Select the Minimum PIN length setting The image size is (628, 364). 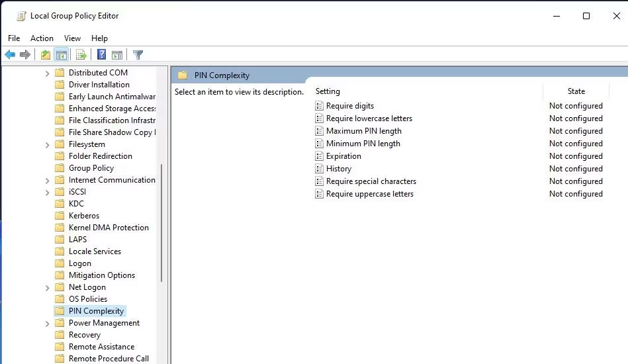pos(363,144)
